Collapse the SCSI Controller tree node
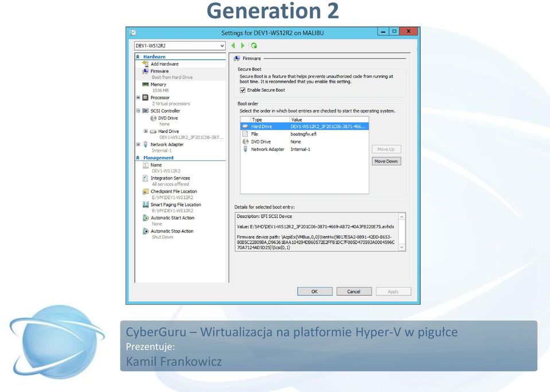The height and width of the screenshot is (392, 550). point(138,111)
